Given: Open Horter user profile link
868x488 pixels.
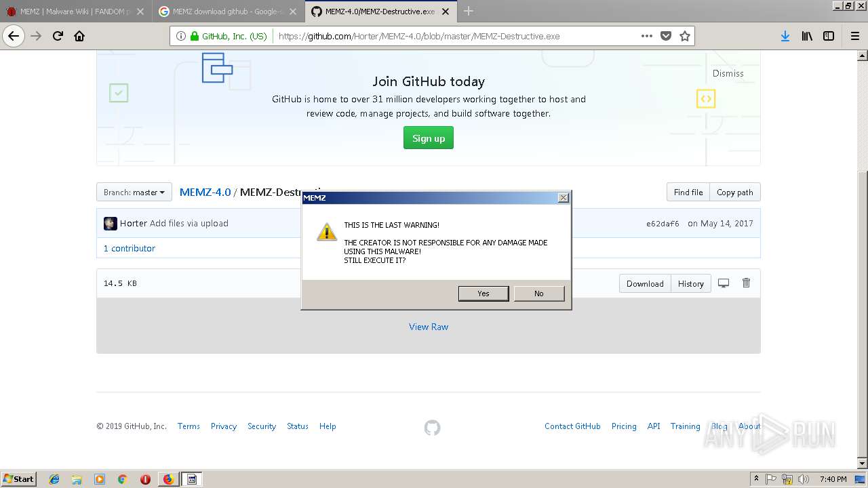Looking at the screenshot, I should [134, 223].
